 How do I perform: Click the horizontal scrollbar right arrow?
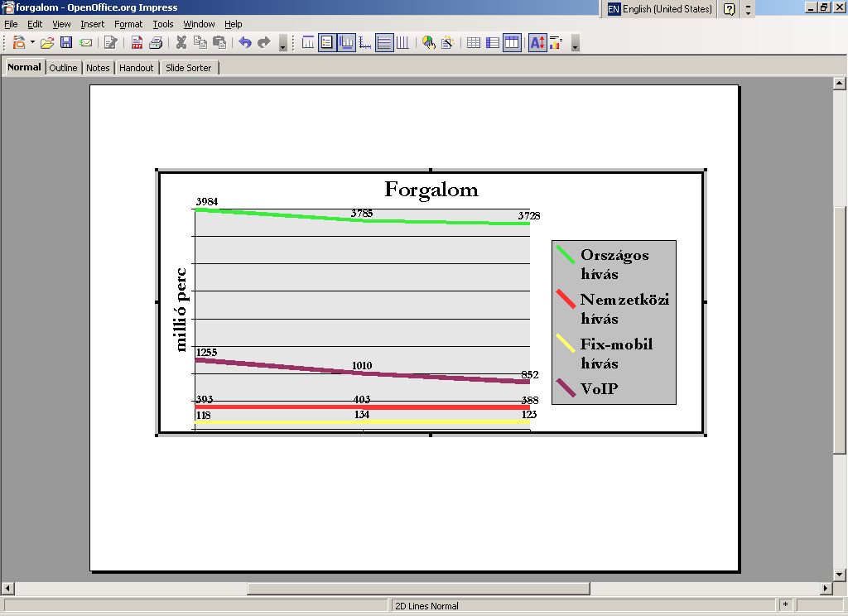[x=825, y=589]
